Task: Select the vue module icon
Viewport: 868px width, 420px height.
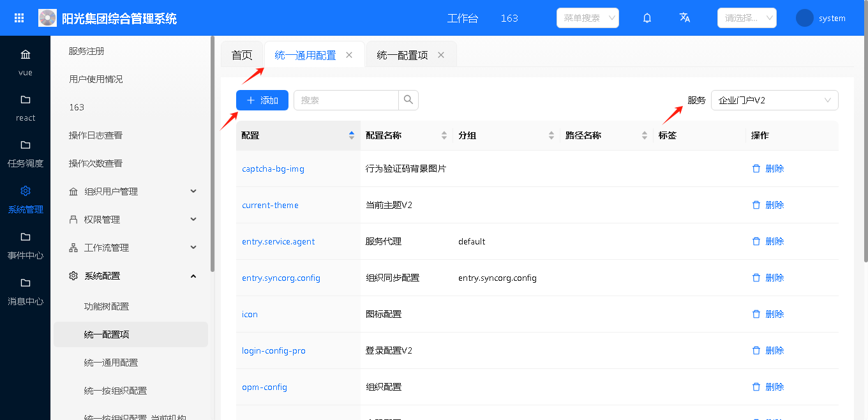Action: (26, 54)
